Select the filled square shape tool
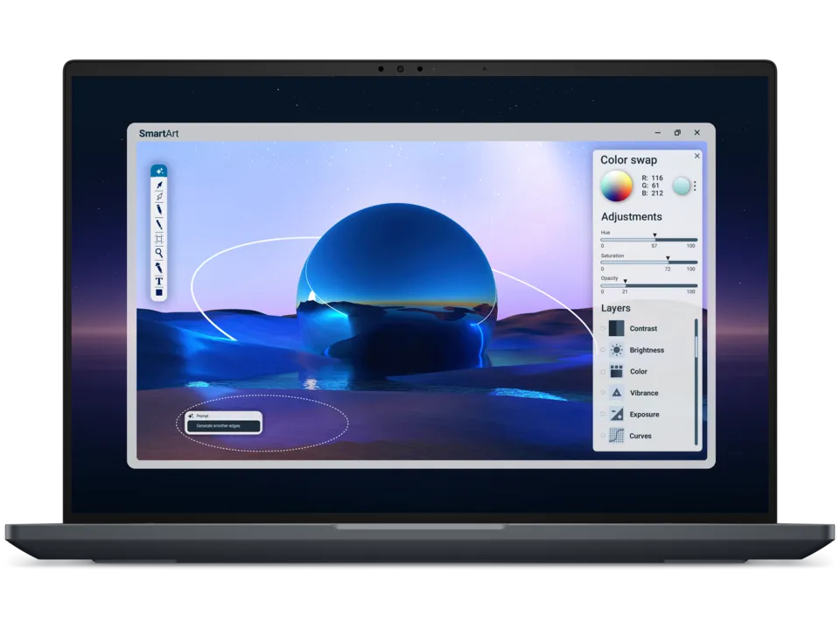 click(159, 292)
